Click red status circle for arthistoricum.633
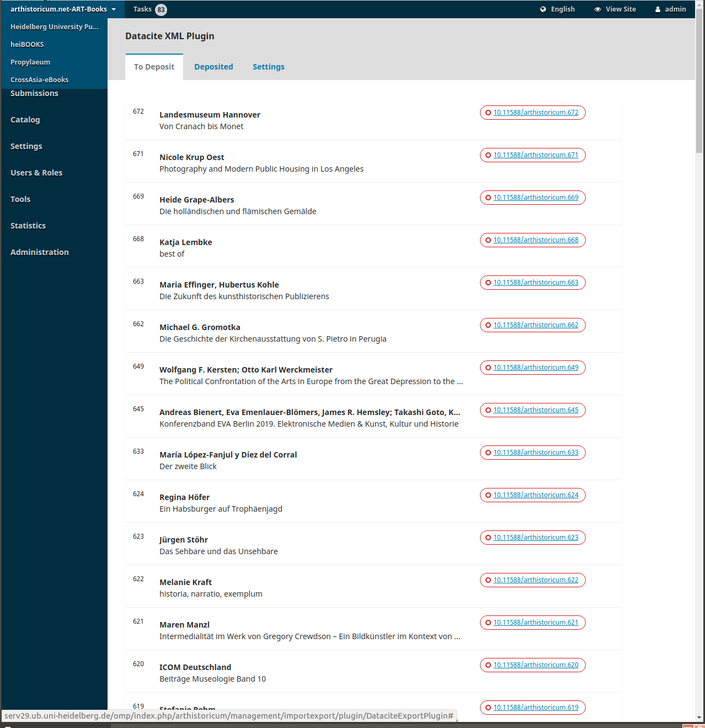Viewport: 705px width, 728px height. coord(488,453)
